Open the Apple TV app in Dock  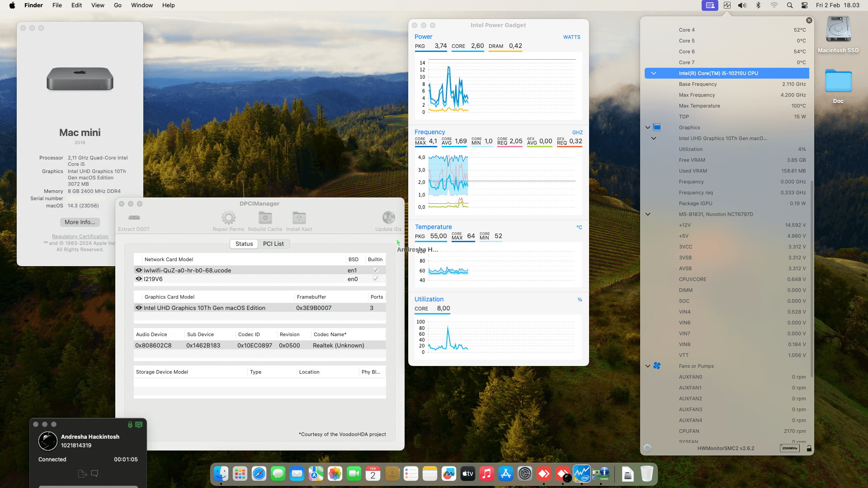[468, 474]
